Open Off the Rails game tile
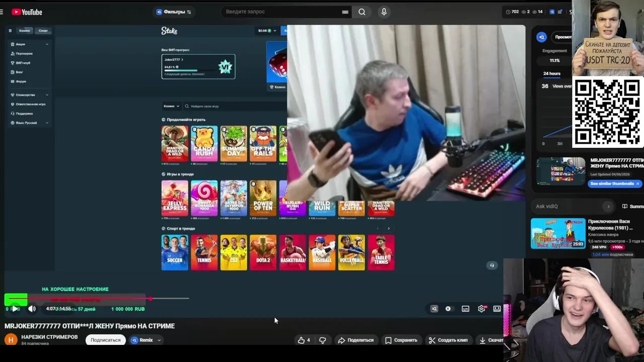Image resolution: width=644 pixels, height=362 pixels. (263, 143)
